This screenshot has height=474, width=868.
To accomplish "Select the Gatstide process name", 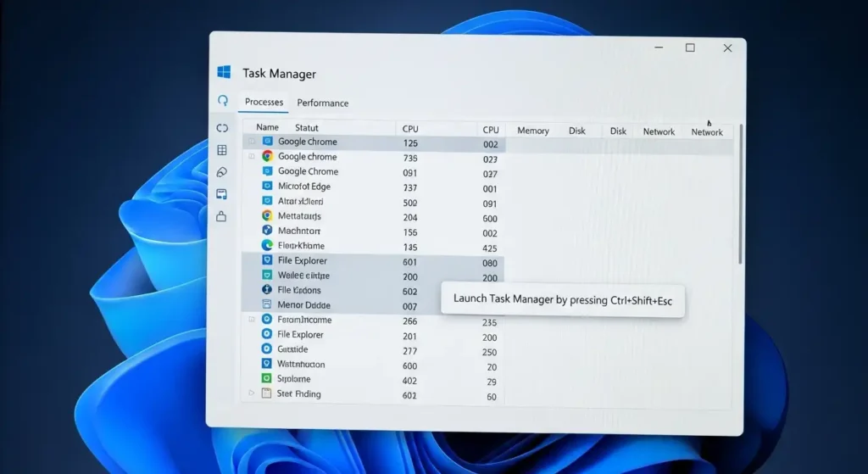I will tap(292, 349).
